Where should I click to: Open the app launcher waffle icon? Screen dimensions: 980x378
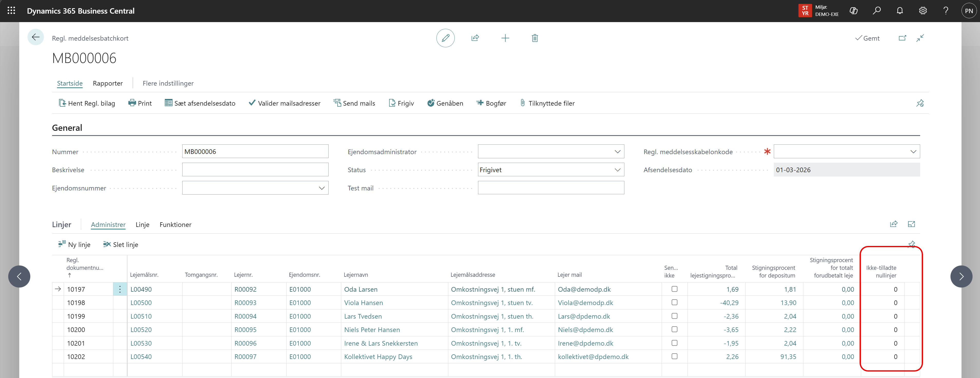point(11,11)
